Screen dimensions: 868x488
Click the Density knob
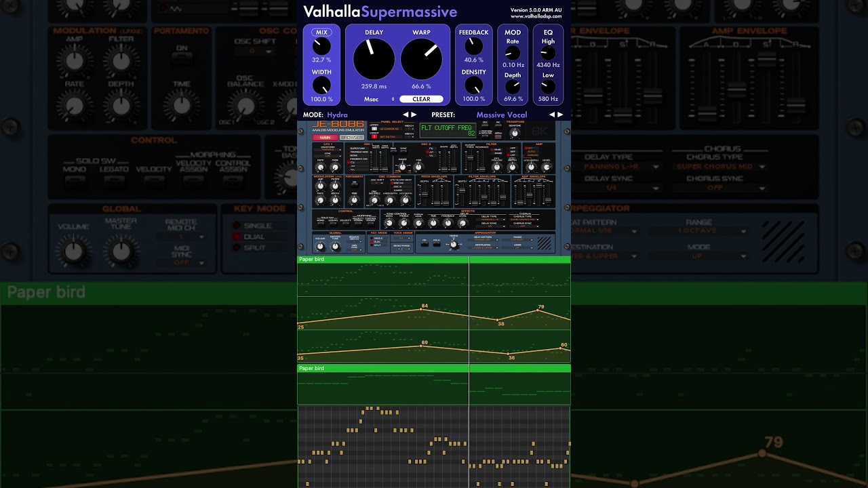pos(473,85)
